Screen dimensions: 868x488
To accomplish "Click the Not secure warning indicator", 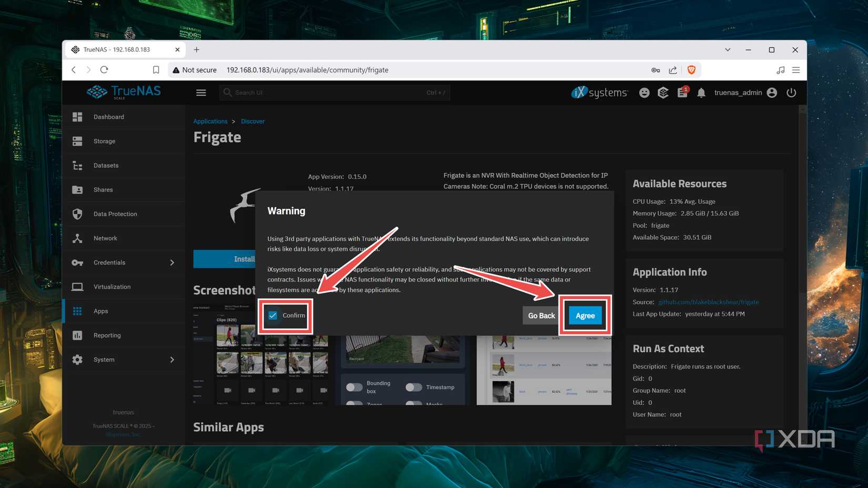I will (194, 70).
